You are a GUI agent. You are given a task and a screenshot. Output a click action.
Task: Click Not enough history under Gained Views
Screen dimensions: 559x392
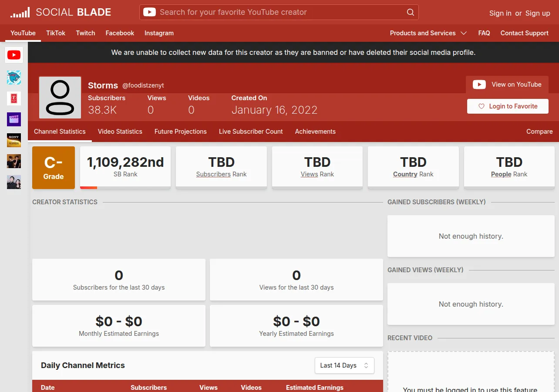471,304
